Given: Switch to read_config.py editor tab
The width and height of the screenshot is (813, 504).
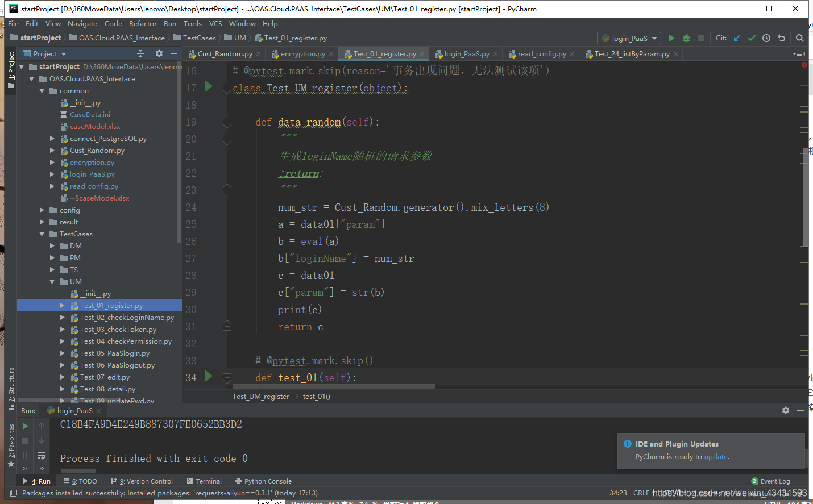Looking at the screenshot, I should coord(542,54).
